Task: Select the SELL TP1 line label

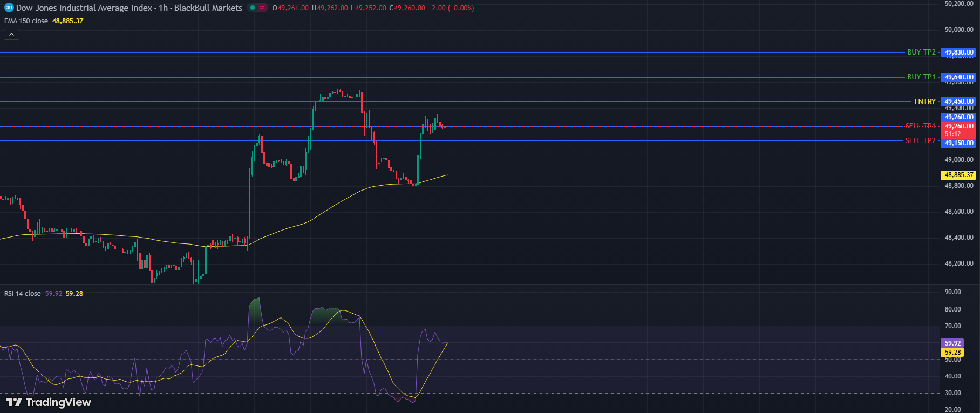Action: pyautogui.click(x=920, y=126)
